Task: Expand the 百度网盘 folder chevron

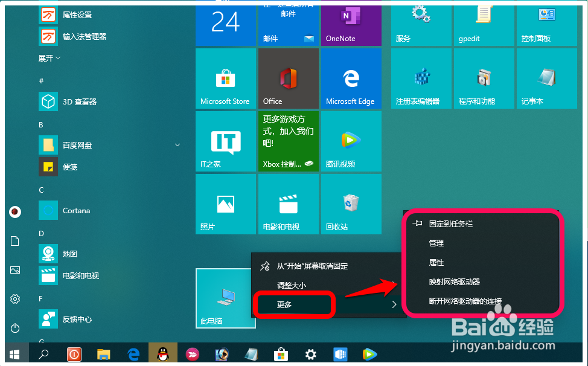Action: click(177, 145)
